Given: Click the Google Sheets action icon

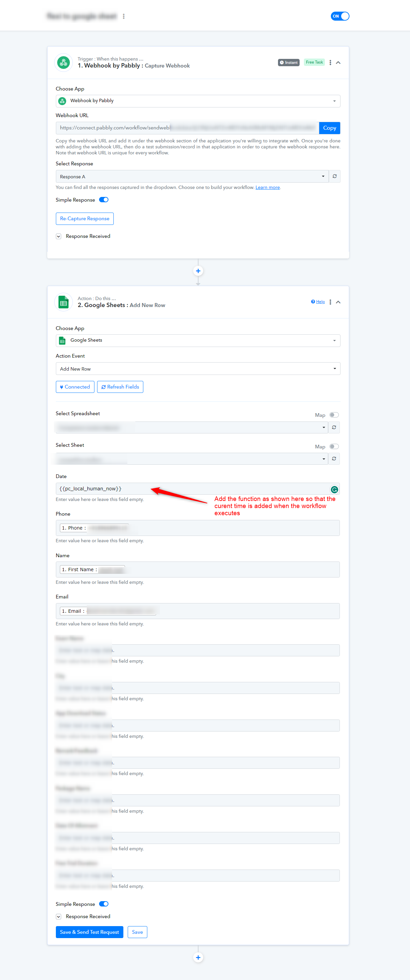Looking at the screenshot, I should point(64,302).
